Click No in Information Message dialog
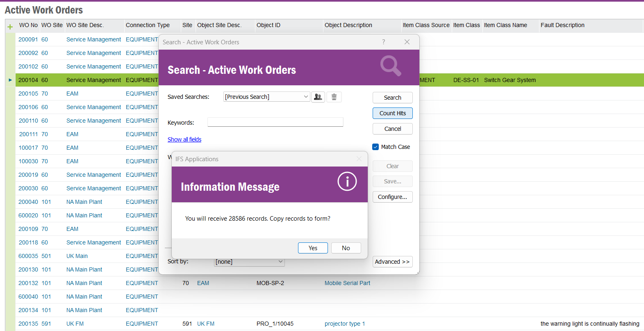This screenshot has height=331, width=644. click(346, 248)
